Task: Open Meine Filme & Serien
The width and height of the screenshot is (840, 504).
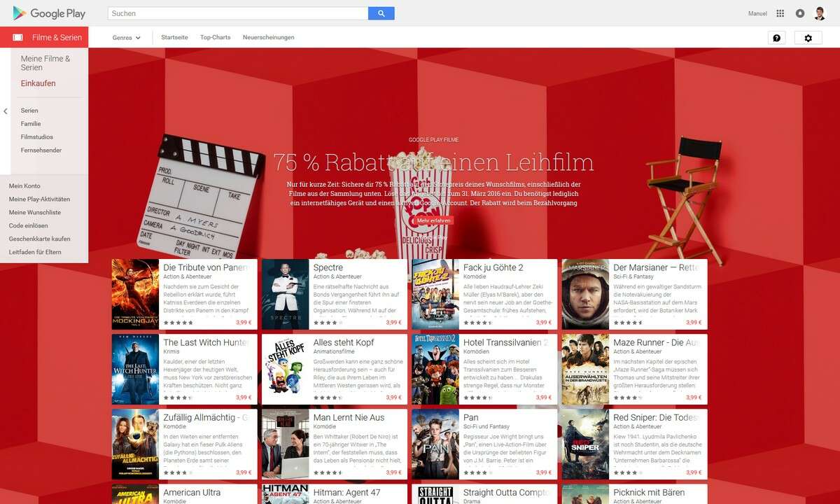Action: [45, 63]
